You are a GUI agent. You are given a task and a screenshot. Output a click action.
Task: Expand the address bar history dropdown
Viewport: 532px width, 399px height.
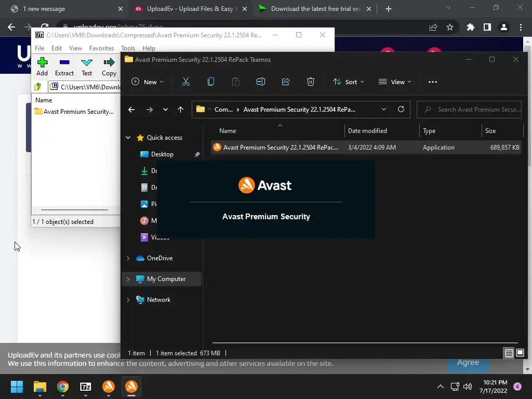pyautogui.click(x=384, y=109)
